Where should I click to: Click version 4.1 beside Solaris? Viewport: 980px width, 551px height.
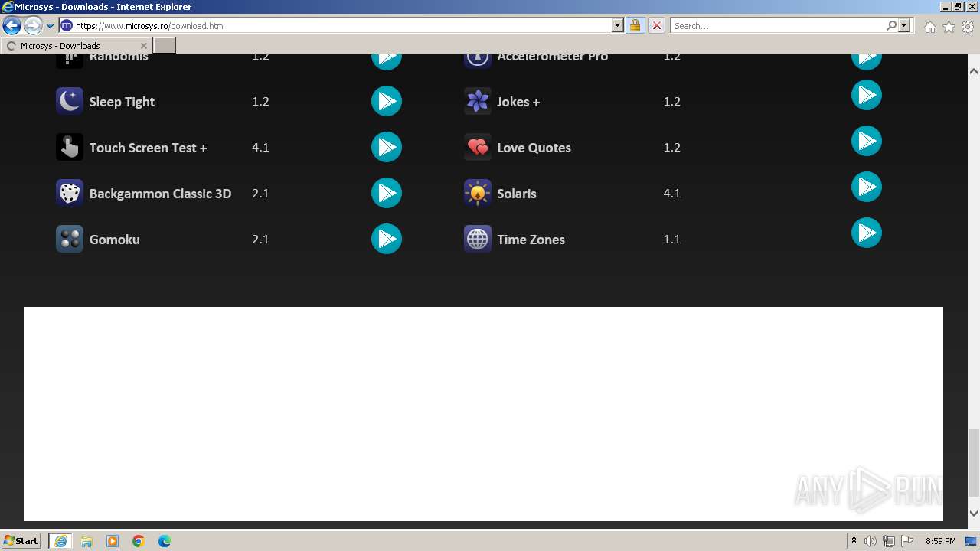[671, 194]
